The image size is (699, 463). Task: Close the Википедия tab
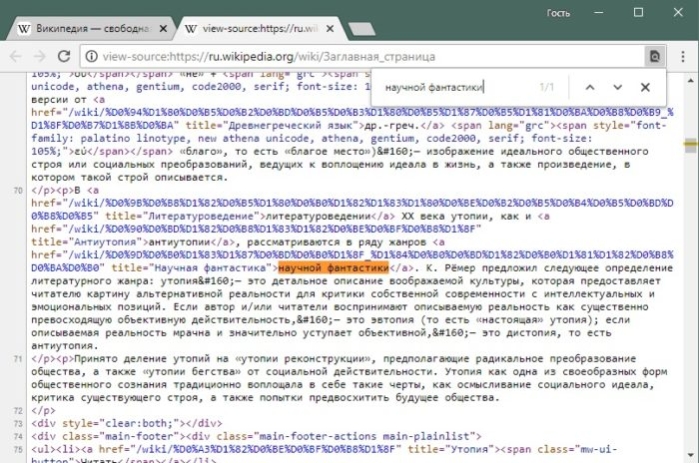(163, 29)
